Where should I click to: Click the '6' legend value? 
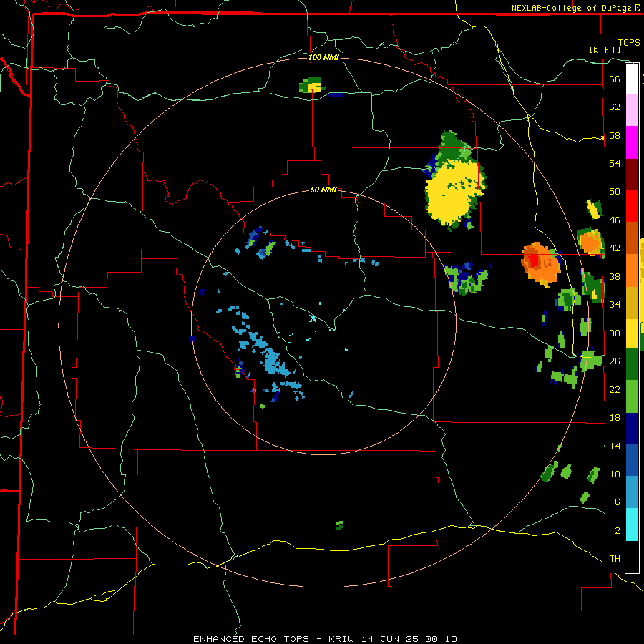tap(618, 502)
